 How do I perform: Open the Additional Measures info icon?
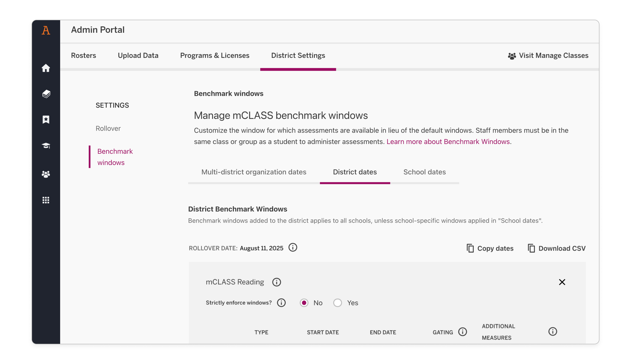pyautogui.click(x=553, y=331)
